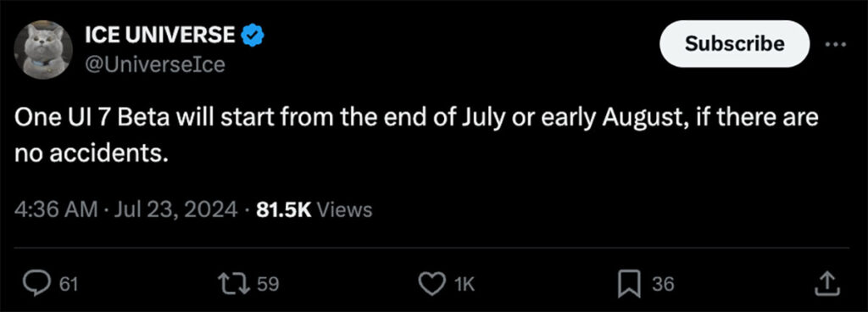The width and height of the screenshot is (868, 312).
Task: Open the ICE UNIVERSE cat profile picture
Action: 43,50
